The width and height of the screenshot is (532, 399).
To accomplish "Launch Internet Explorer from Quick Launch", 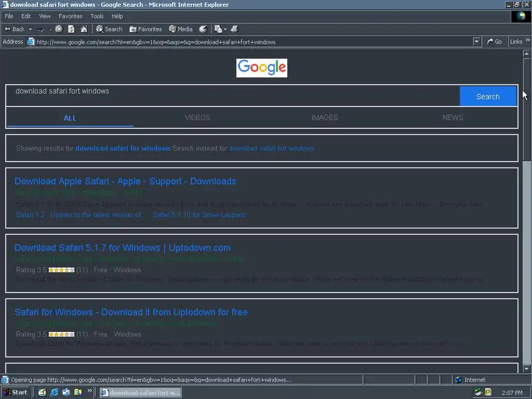I will click(54, 393).
